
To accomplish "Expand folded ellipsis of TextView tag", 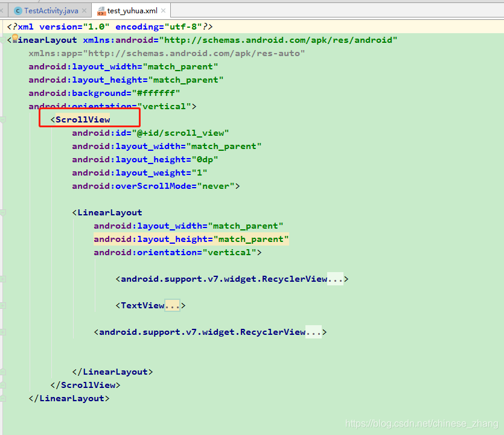I will point(172,305).
